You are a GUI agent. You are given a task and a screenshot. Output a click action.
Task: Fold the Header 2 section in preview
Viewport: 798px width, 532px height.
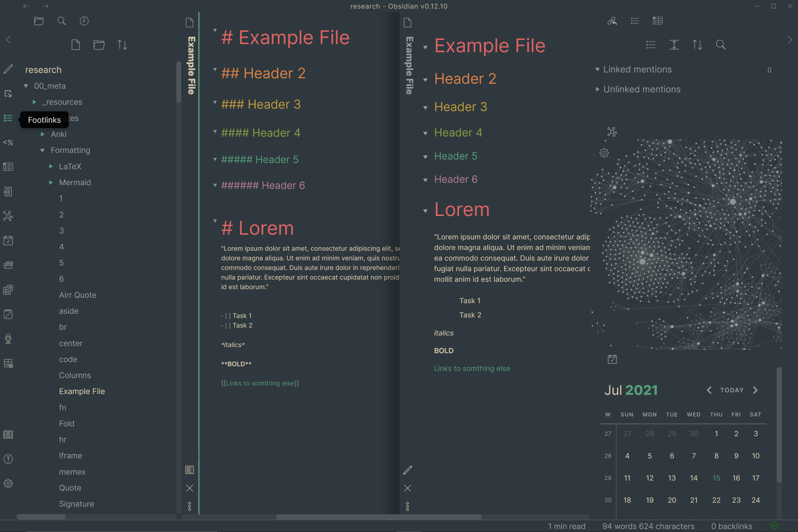(x=425, y=80)
